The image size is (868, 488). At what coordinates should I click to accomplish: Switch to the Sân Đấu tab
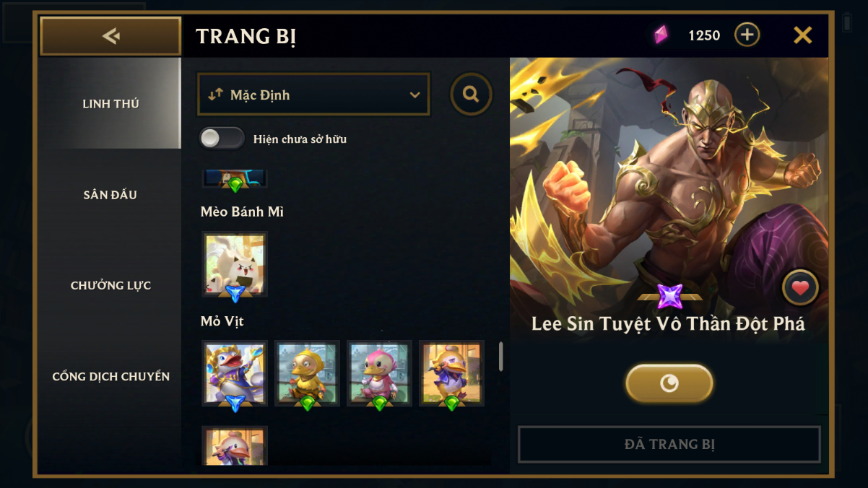tap(110, 195)
